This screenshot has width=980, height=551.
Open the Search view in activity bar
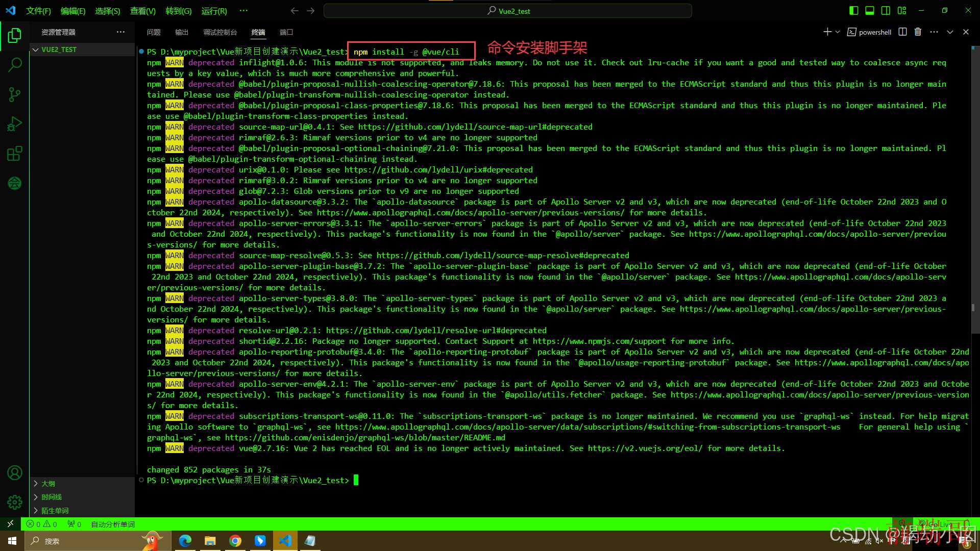pos(15,65)
